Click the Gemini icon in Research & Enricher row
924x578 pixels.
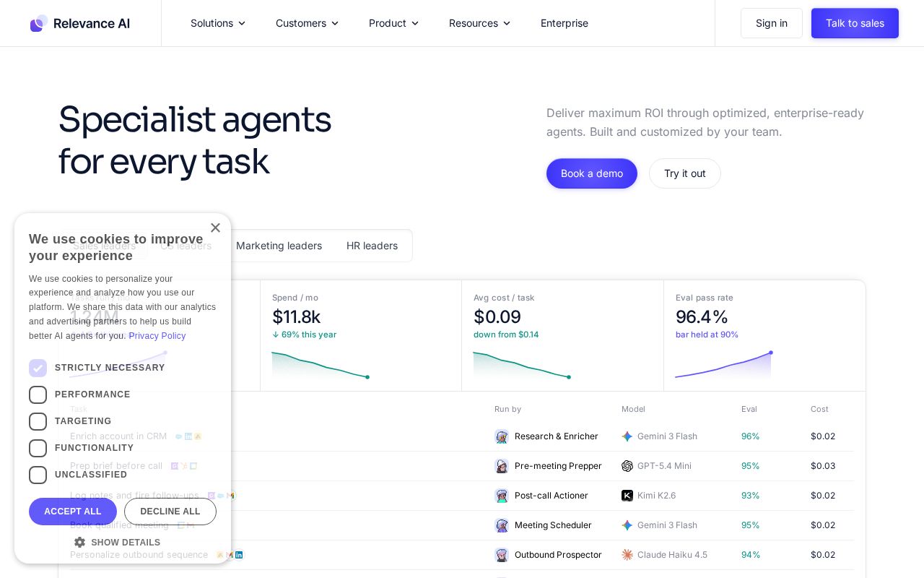pyautogui.click(x=627, y=436)
